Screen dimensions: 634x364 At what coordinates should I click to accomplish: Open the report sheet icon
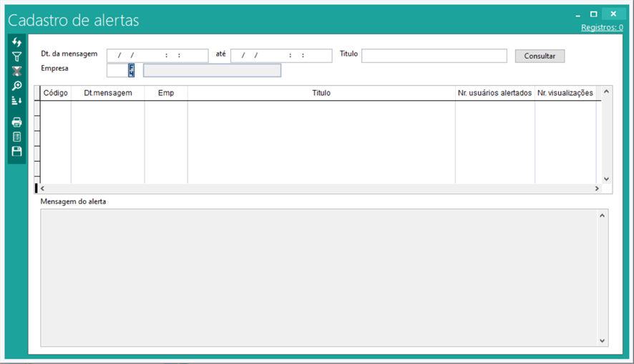(x=17, y=137)
